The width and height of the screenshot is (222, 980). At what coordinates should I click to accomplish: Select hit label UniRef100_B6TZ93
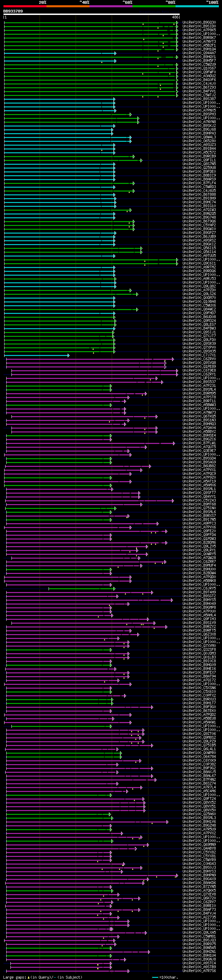pyautogui.click(x=199, y=88)
